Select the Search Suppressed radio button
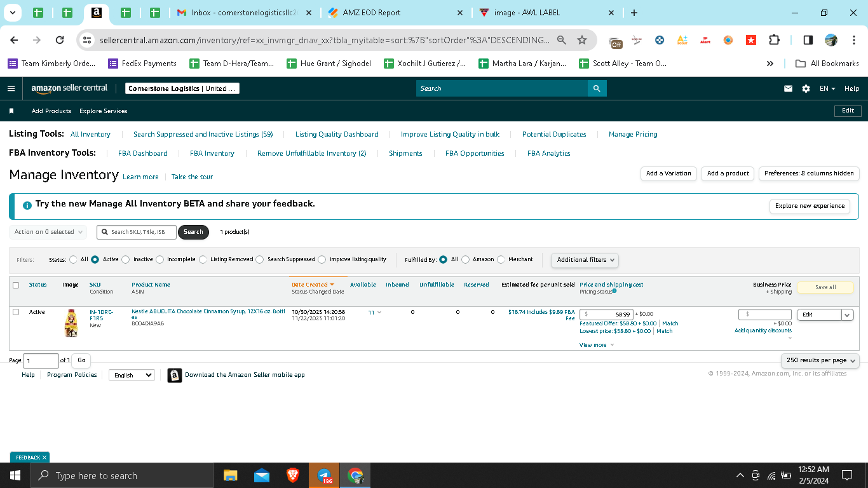Screen dimensions: 868x488 [259, 259]
